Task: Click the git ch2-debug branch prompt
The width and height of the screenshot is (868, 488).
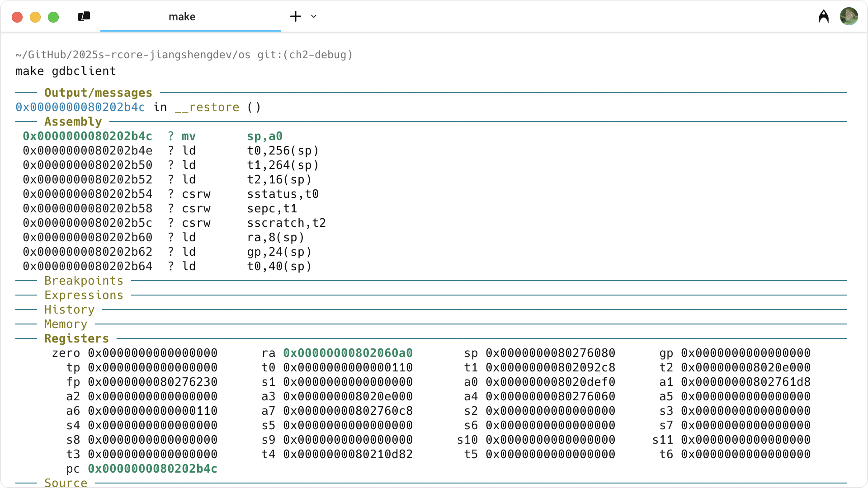Action: click(x=305, y=55)
